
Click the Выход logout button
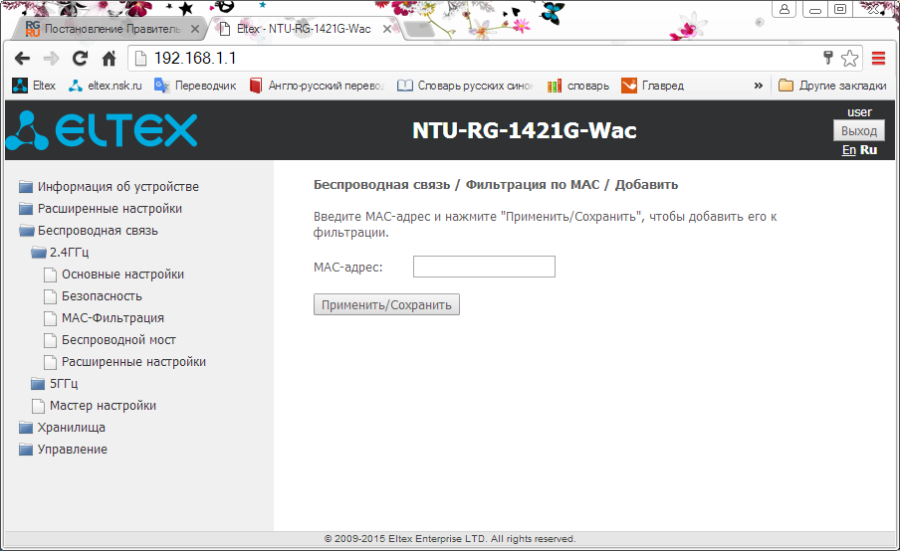coord(859,131)
